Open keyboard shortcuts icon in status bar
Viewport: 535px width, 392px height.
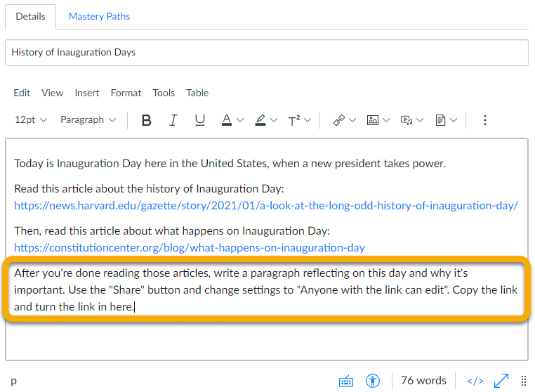tap(346, 381)
